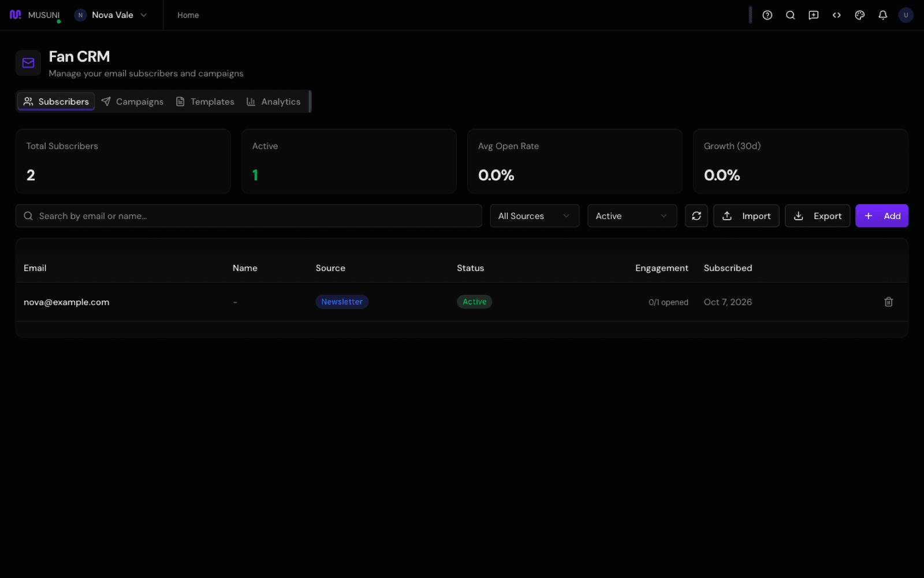Image resolution: width=924 pixels, height=578 pixels.
Task: Click the Status column header
Action: click(x=470, y=268)
